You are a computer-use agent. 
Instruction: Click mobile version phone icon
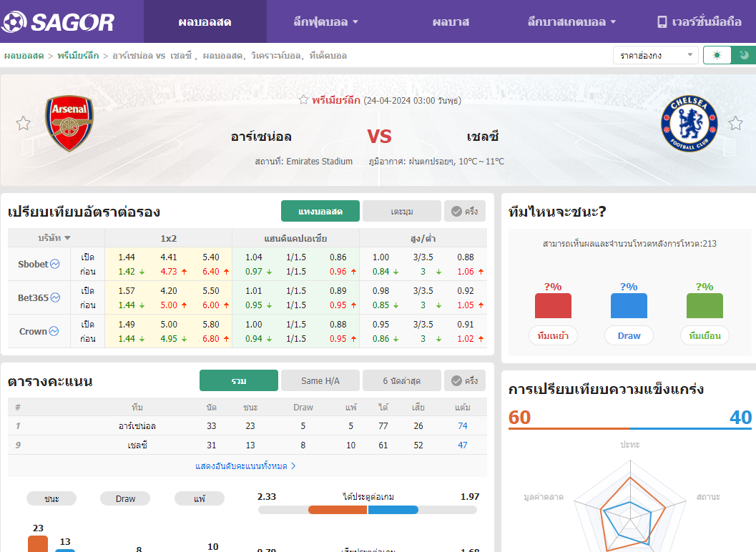pos(662,21)
